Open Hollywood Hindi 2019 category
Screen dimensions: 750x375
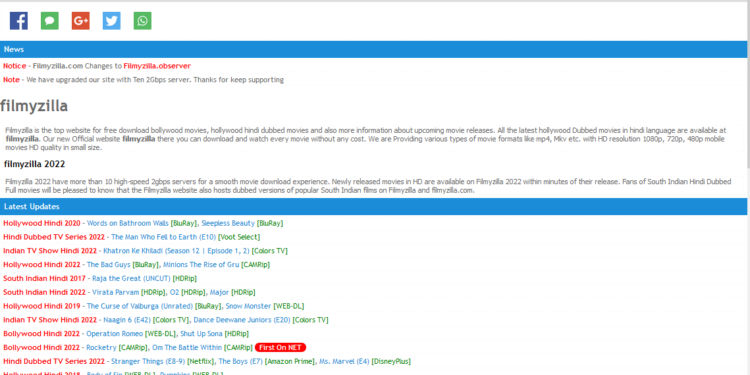42,307
